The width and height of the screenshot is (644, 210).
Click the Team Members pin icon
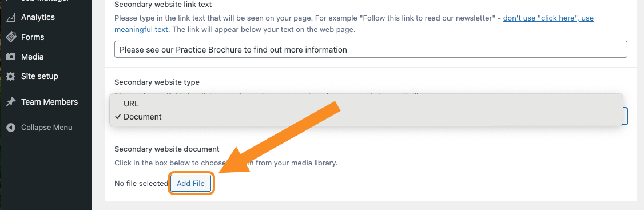[x=11, y=102]
